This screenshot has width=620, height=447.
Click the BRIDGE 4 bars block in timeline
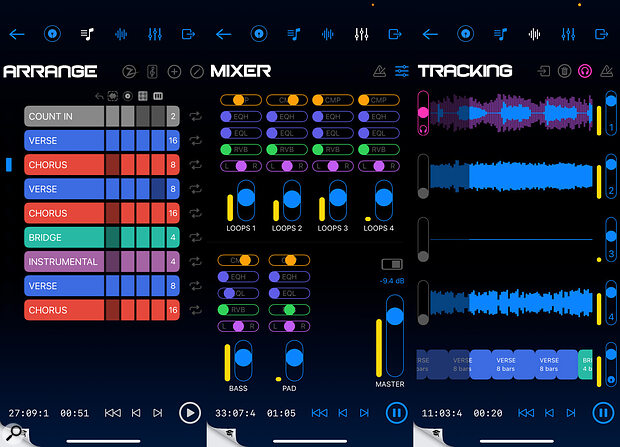coord(585,364)
